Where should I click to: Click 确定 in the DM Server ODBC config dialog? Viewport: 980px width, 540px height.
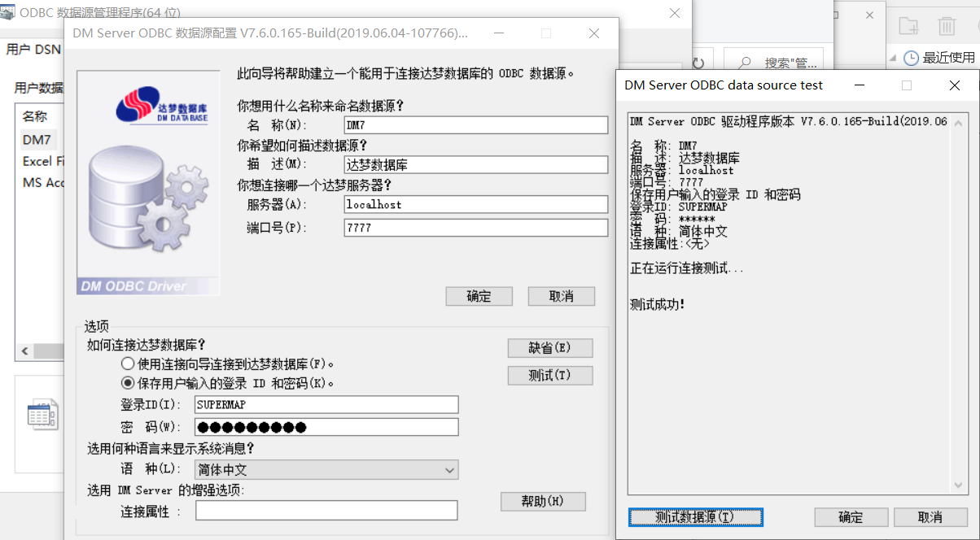479,296
